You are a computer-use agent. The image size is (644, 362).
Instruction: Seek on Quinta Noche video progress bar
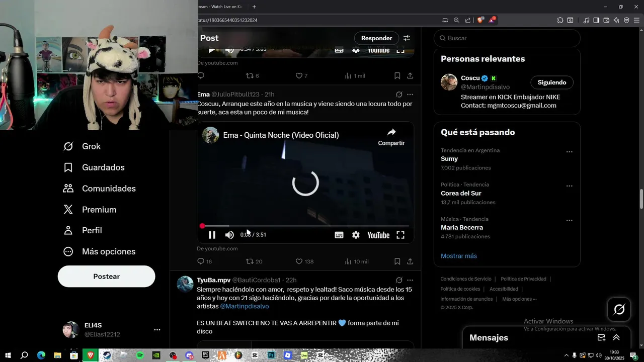305,226
